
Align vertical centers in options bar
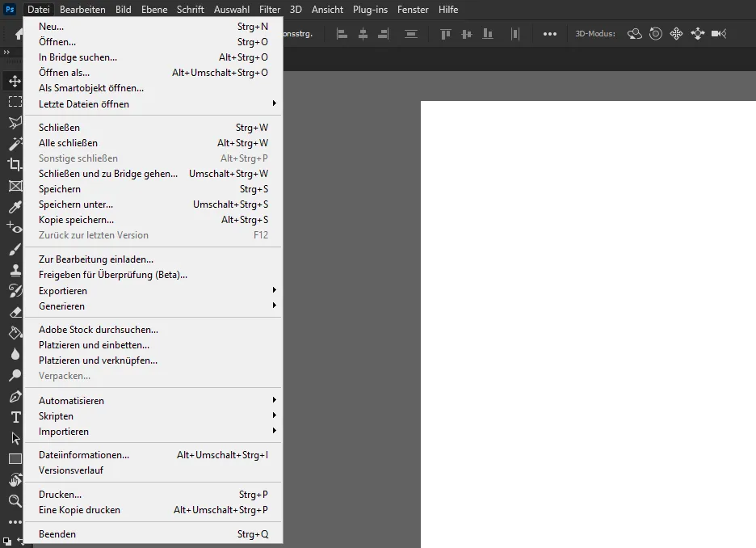click(x=467, y=34)
